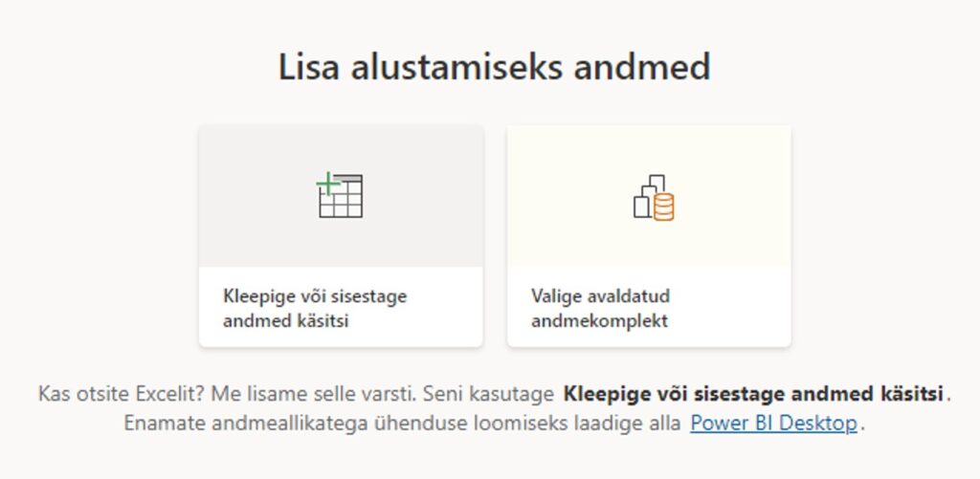Image resolution: width=980 pixels, height=479 pixels.
Task: Click 'andmed käsitsi' line in the first card
Action: pyautogui.click(x=285, y=320)
